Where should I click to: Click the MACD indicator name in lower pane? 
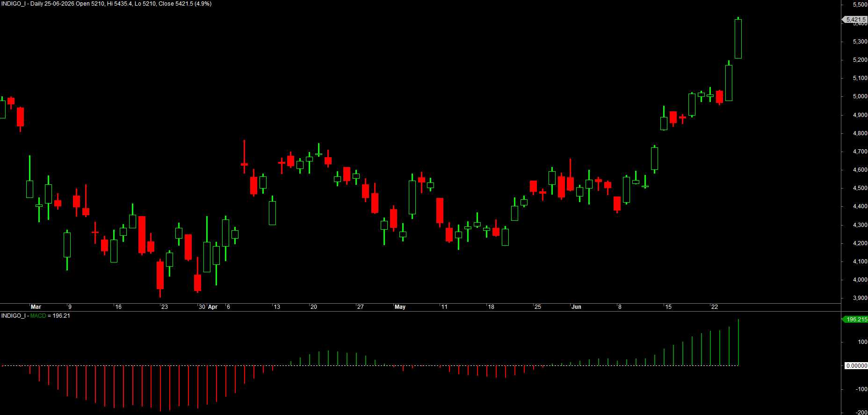click(38, 316)
